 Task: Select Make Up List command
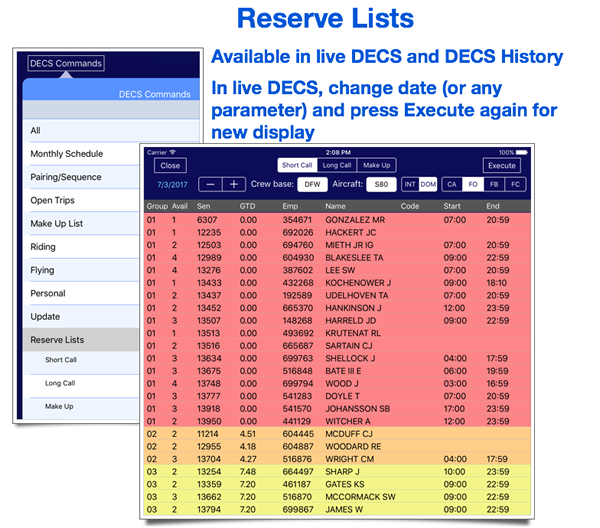[81, 224]
